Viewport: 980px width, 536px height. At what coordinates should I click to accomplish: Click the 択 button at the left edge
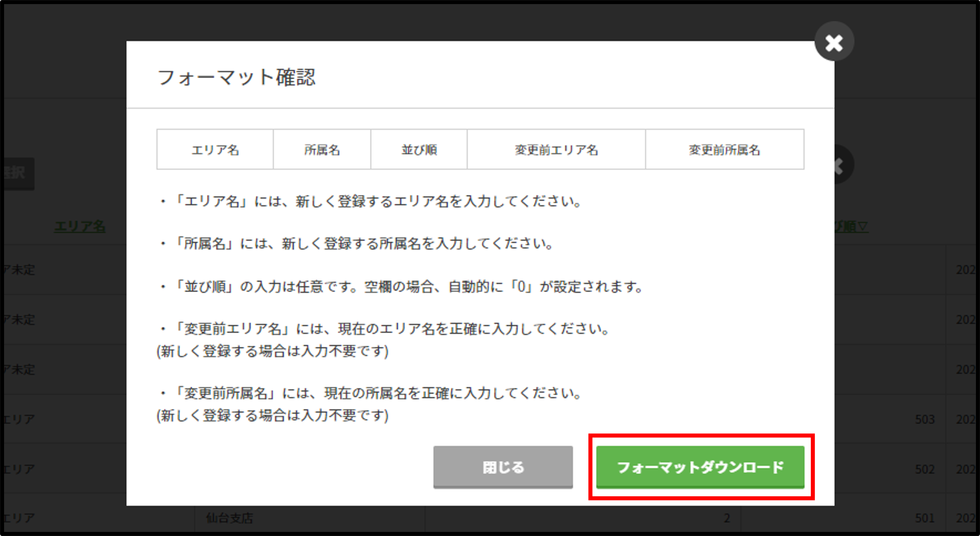16,173
